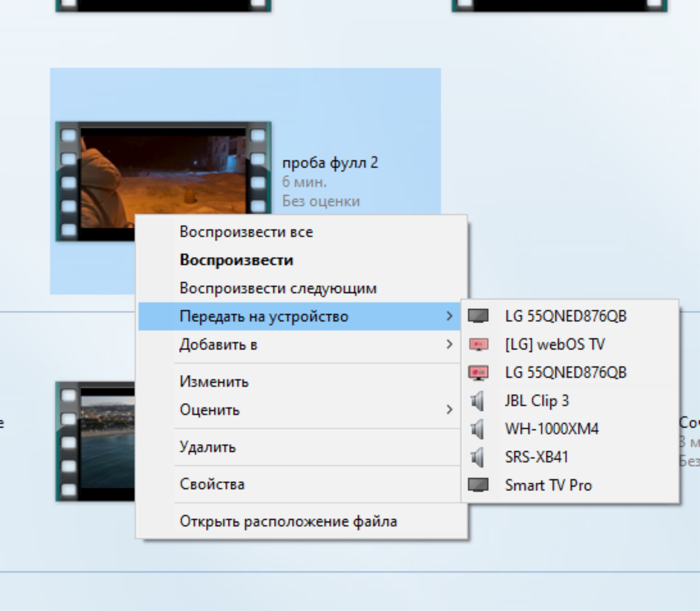Click pink icon next to [LG] webOS TV

click(x=478, y=344)
